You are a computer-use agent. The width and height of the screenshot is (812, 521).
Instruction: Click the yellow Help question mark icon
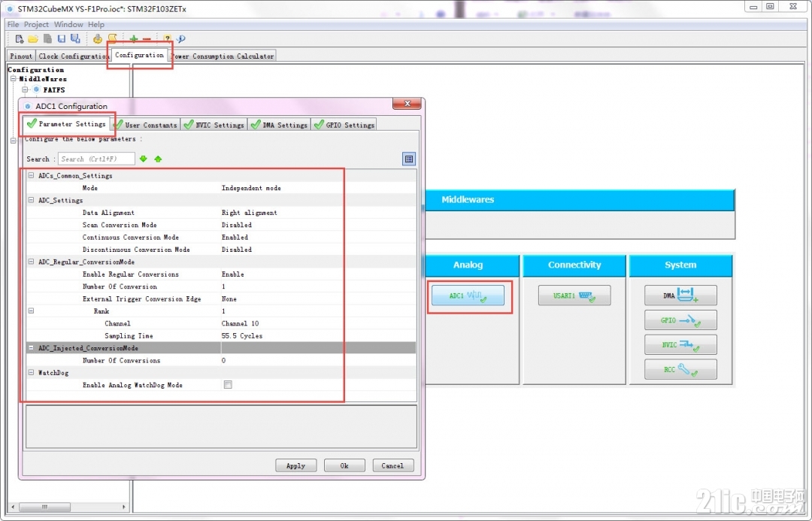click(167, 39)
